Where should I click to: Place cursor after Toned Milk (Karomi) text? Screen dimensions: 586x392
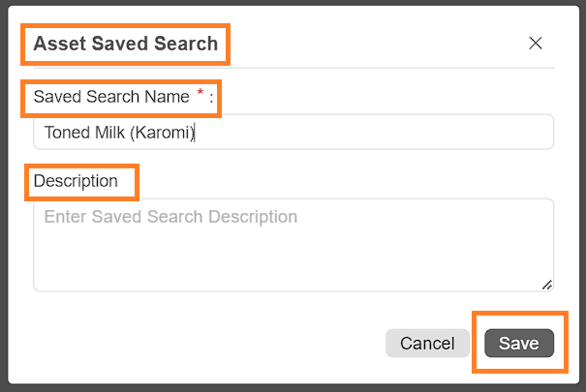(196, 134)
